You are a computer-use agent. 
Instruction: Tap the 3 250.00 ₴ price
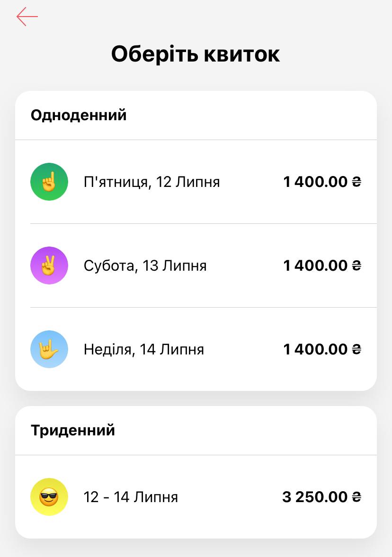(315, 497)
